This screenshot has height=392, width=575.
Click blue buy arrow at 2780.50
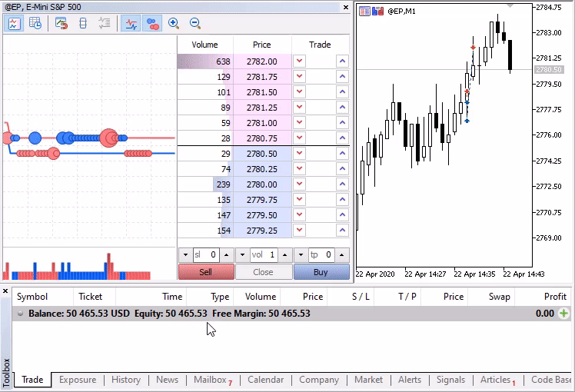tap(341, 154)
